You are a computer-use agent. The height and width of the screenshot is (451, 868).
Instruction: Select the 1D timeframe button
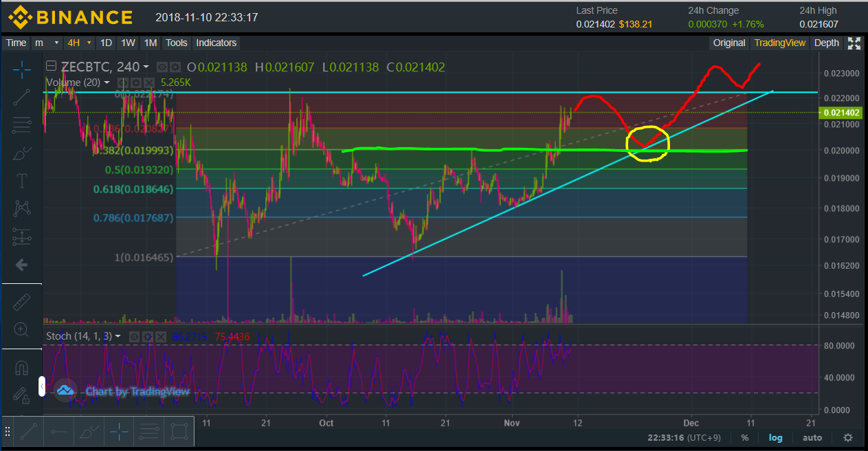point(106,43)
